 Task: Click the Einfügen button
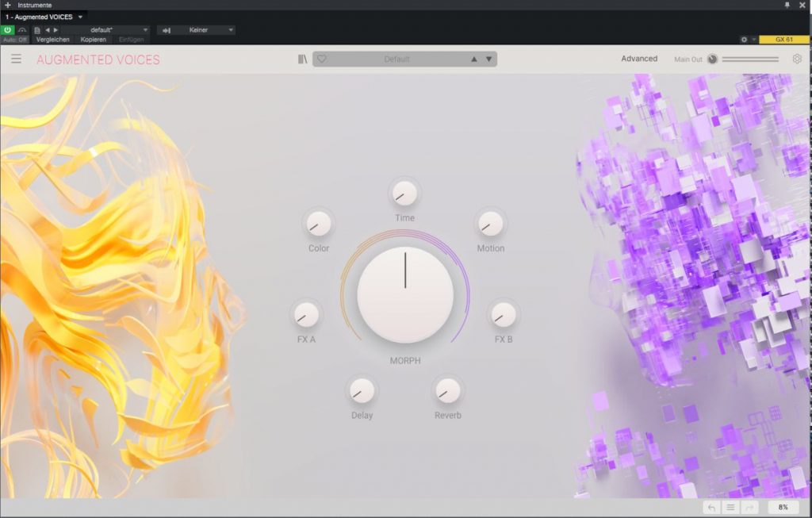pyautogui.click(x=131, y=40)
